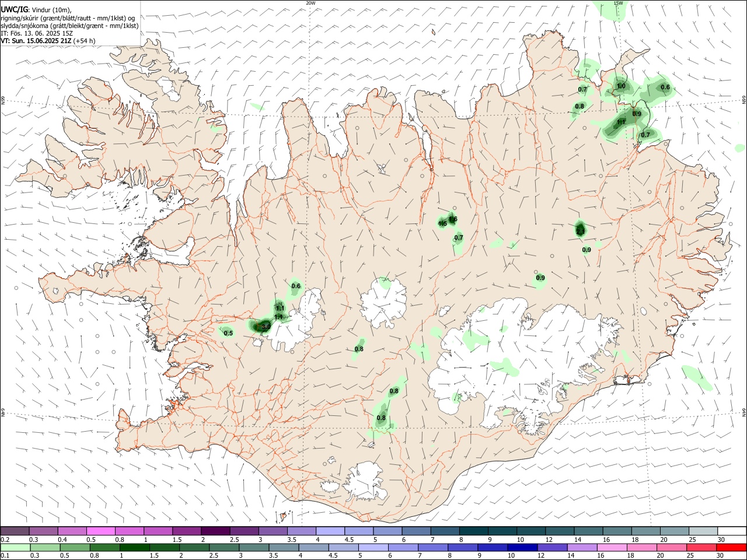Click the '15W' longitude label

tap(618, 3)
